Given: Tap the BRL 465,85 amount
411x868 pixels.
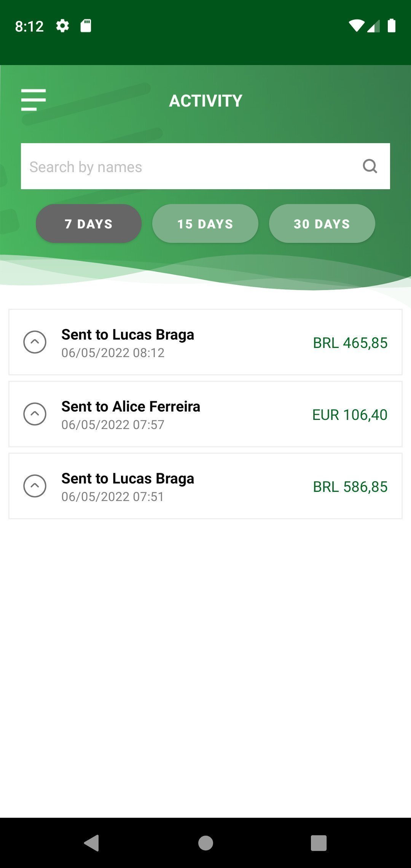Looking at the screenshot, I should 350,343.
